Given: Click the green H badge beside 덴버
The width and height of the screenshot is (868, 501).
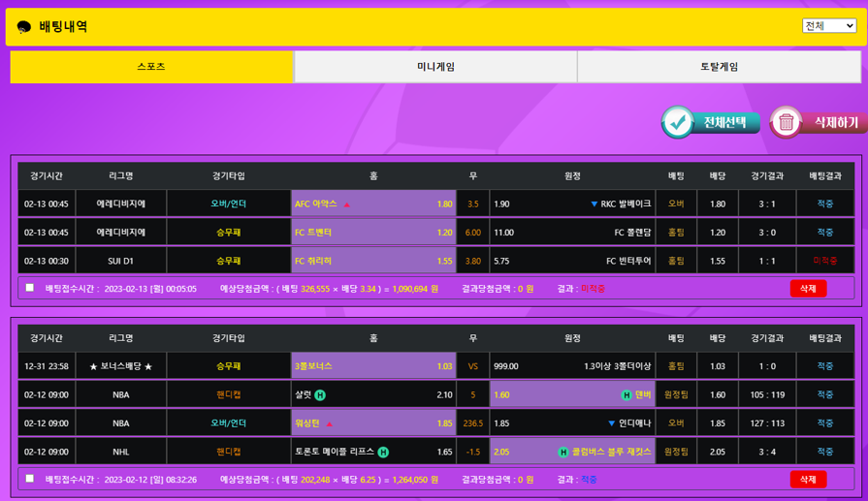Looking at the screenshot, I should point(627,395).
